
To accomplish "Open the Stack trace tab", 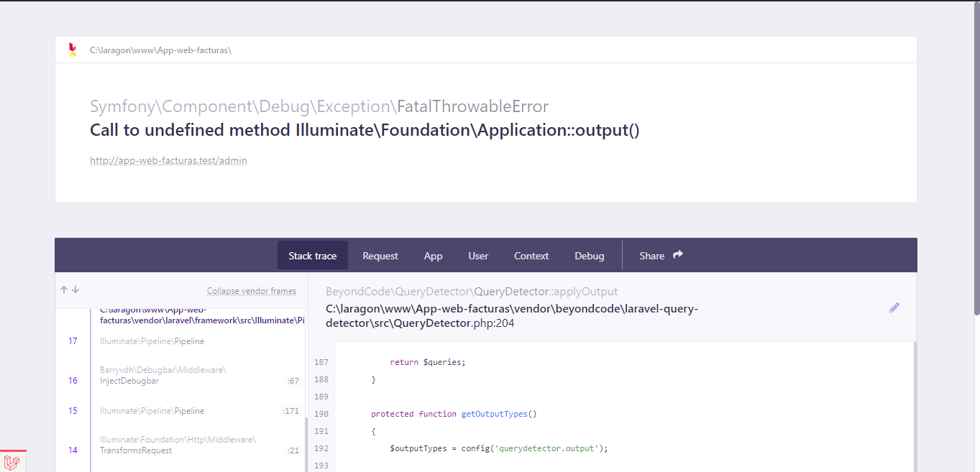I will (313, 256).
